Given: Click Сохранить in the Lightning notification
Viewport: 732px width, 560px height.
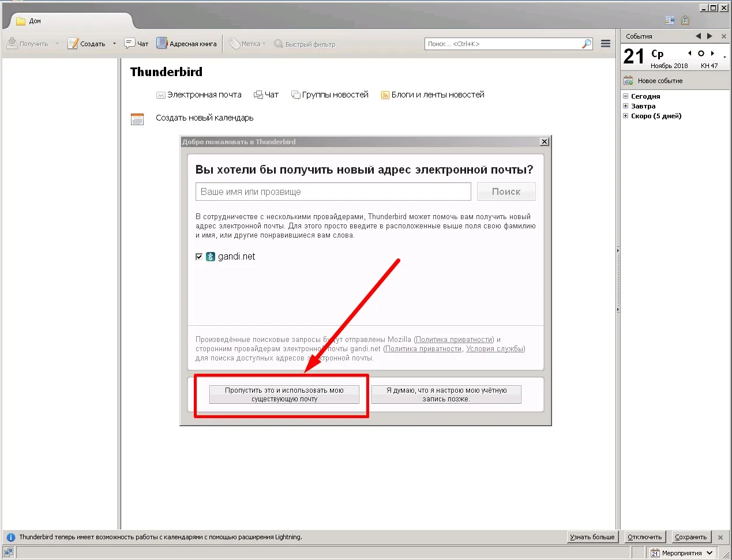Looking at the screenshot, I should click(x=690, y=537).
